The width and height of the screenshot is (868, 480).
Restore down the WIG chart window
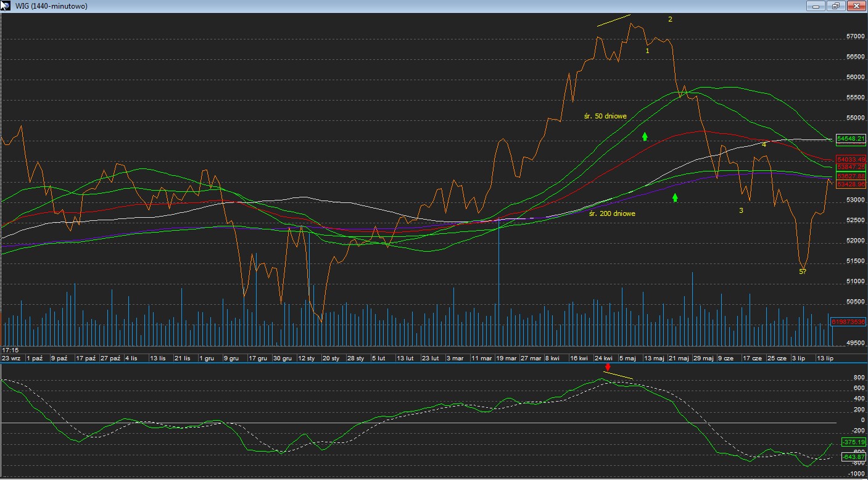point(836,6)
